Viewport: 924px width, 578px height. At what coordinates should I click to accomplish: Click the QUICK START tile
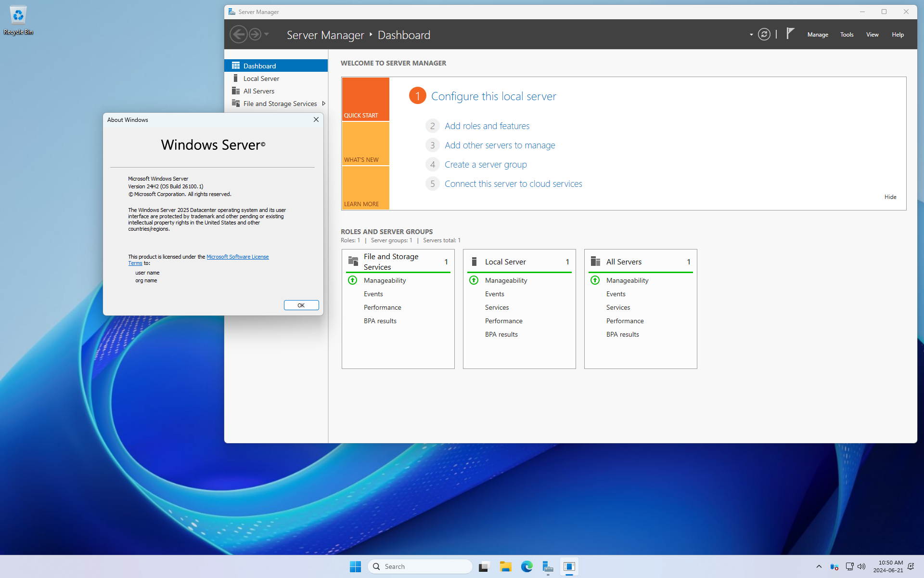(x=366, y=99)
